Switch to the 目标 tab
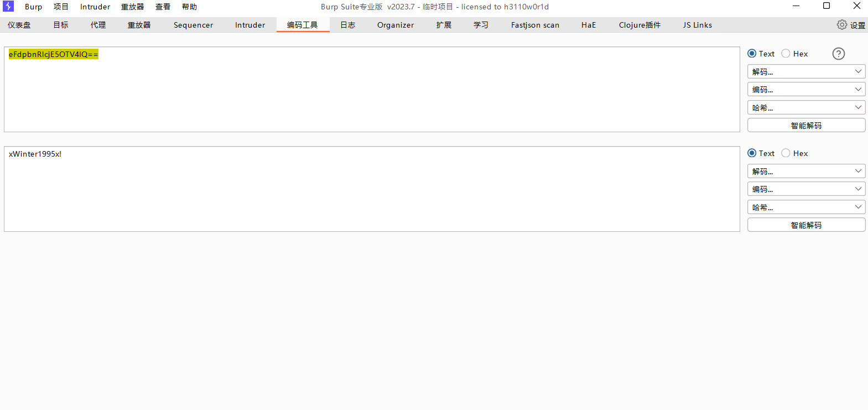Image resolution: width=868 pixels, height=410 pixels. pyautogui.click(x=61, y=25)
